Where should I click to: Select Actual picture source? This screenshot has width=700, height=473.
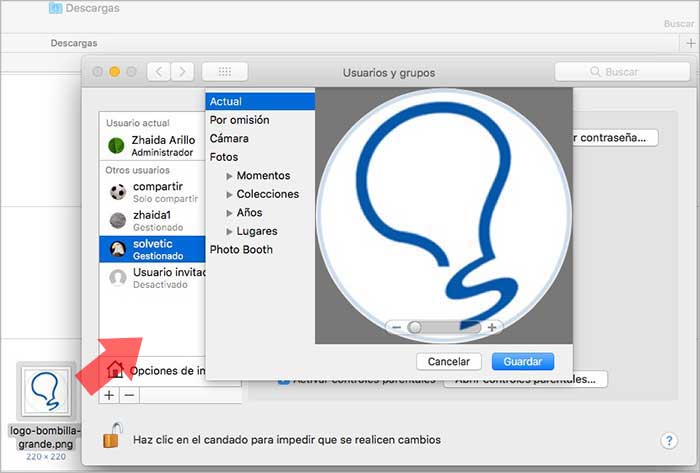click(x=260, y=101)
